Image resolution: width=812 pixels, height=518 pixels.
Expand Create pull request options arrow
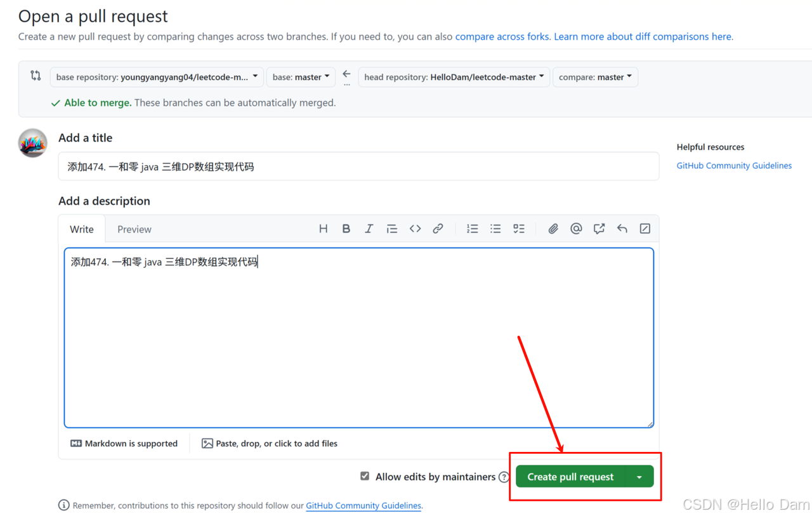pos(639,477)
